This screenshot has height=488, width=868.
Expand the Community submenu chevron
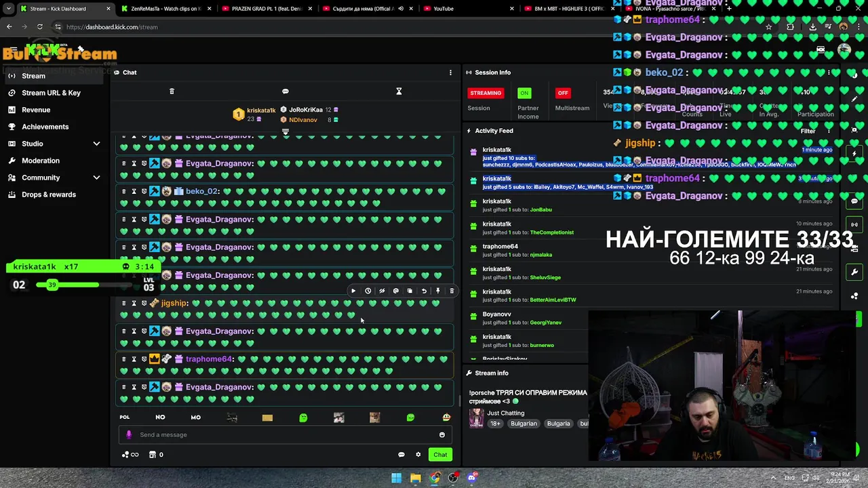pos(96,178)
